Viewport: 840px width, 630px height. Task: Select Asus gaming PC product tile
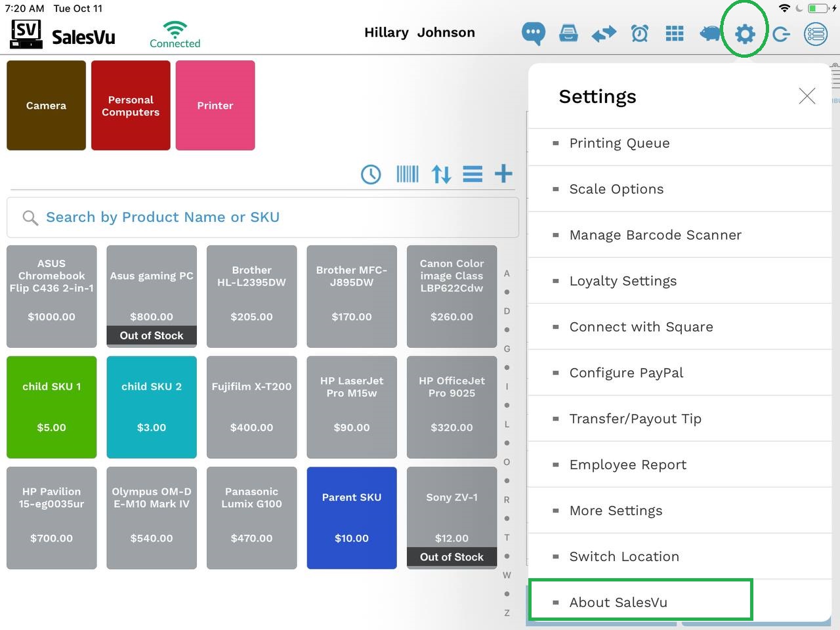pos(152,297)
